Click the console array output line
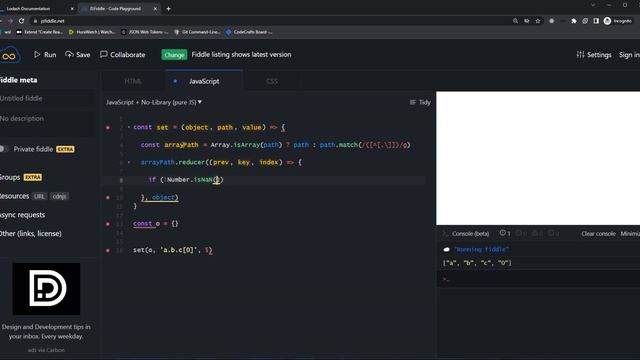 pyautogui.click(x=477, y=263)
